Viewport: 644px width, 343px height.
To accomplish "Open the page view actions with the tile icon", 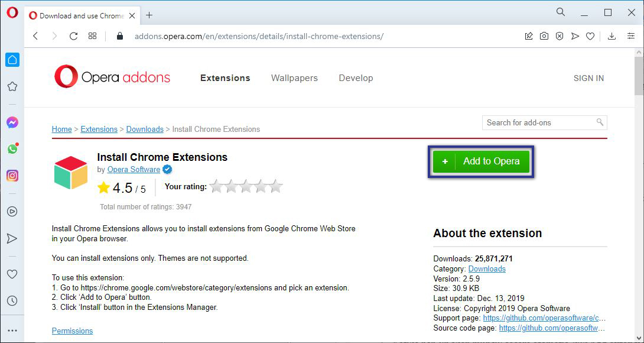I will coord(92,36).
